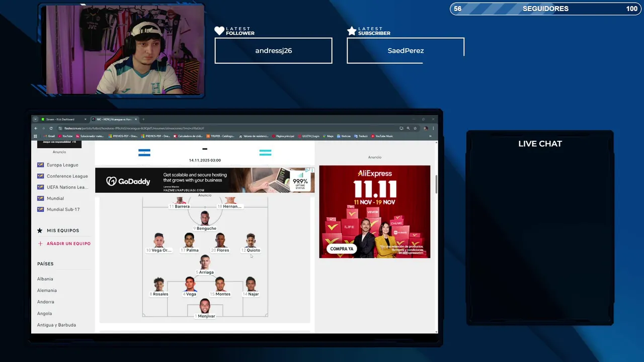The width and height of the screenshot is (644, 362).
Task: Click the UEFA Nations League icon
Action: click(x=40, y=187)
